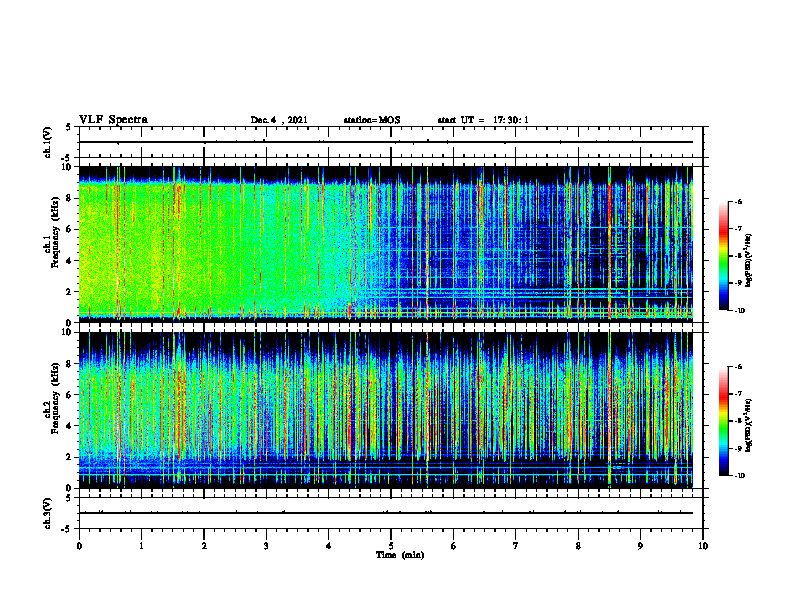Click the ch.2 colorbar log(PSD) label
Image resolution: width=792 pixels, height=612 pixels.
[x=748, y=425]
